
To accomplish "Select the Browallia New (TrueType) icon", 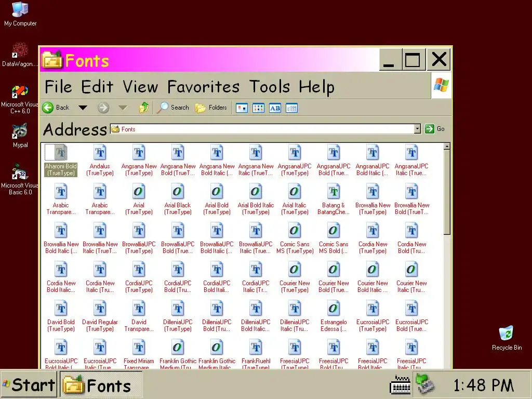I will click(373, 191).
